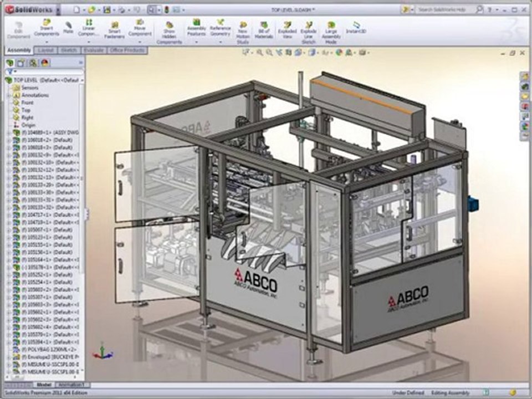532x399 pixels.
Task: Expand the Annotations folder in the tree
Action: [x=9, y=95]
